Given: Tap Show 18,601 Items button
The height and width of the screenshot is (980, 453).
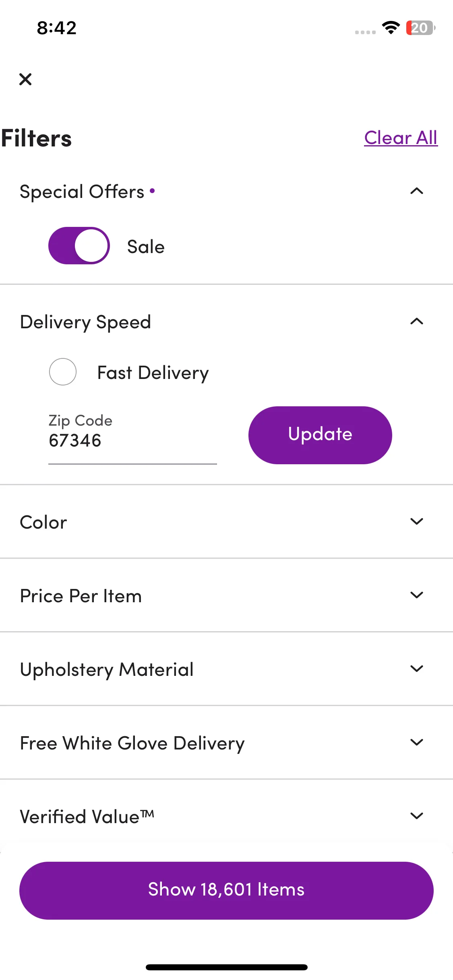Looking at the screenshot, I should pos(226,890).
